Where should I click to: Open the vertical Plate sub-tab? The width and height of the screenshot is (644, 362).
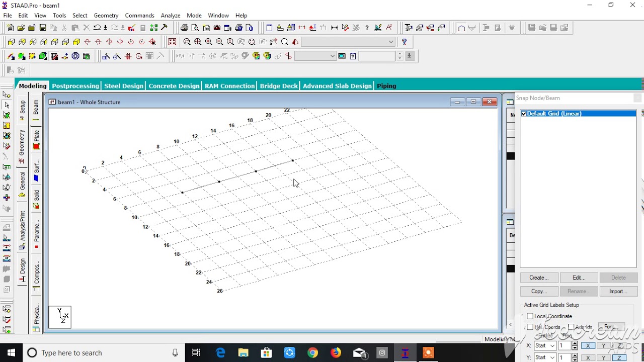[36, 139]
